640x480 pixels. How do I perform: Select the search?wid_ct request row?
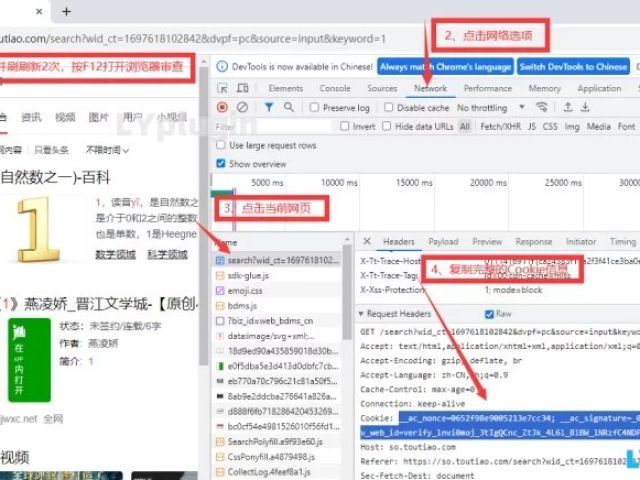(x=277, y=260)
